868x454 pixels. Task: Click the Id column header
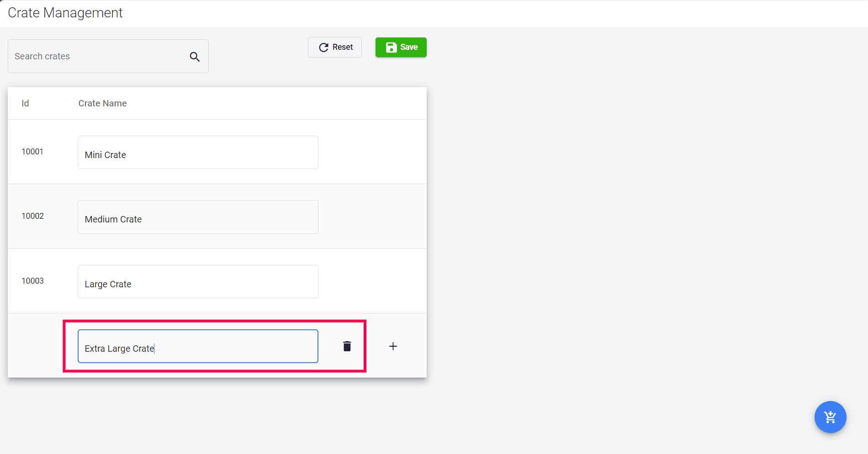pyautogui.click(x=25, y=104)
